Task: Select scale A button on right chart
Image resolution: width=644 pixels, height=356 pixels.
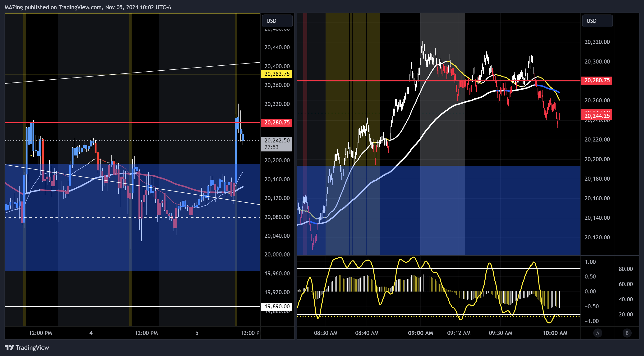Action: click(x=598, y=333)
